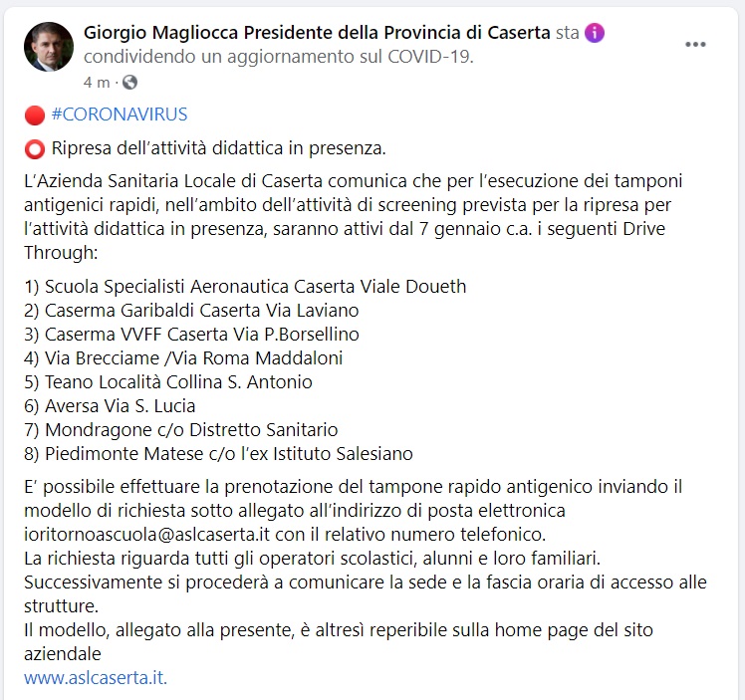Open Giorgio Magliocca Presidente page name link
The width and height of the screenshot is (745, 700).
[318, 33]
